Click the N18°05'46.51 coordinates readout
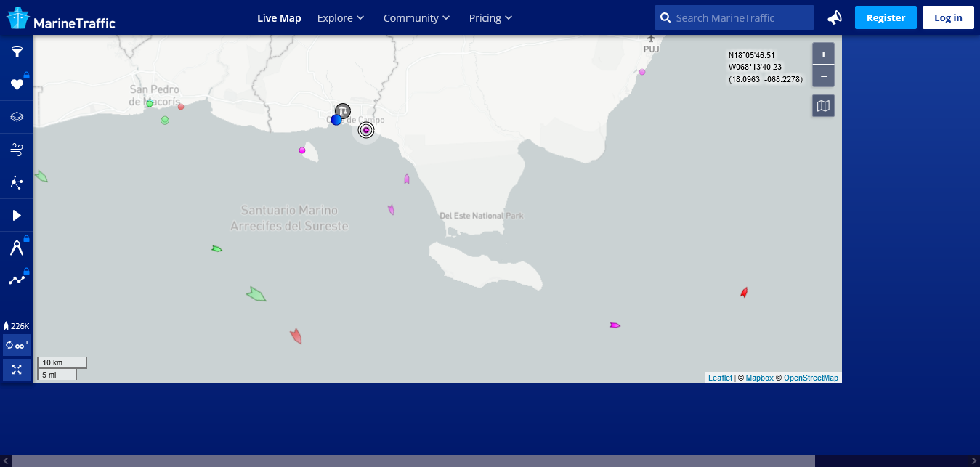980x467 pixels. click(x=752, y=55)
